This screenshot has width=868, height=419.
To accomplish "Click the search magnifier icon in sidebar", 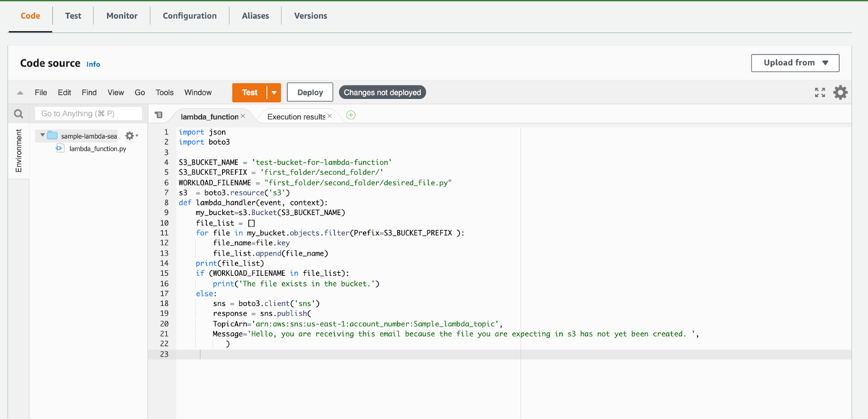I will (x=19, y=114).
